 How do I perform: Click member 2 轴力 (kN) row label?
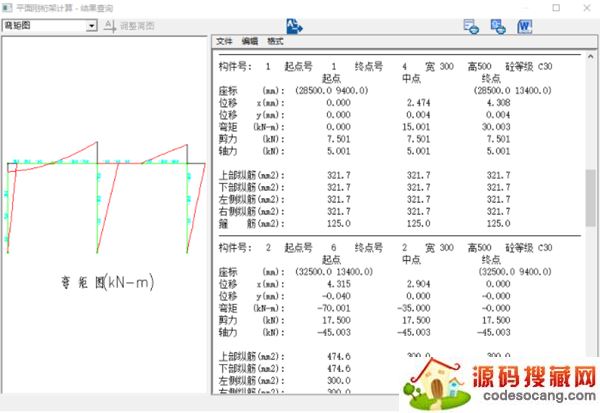tap(251, 332)
